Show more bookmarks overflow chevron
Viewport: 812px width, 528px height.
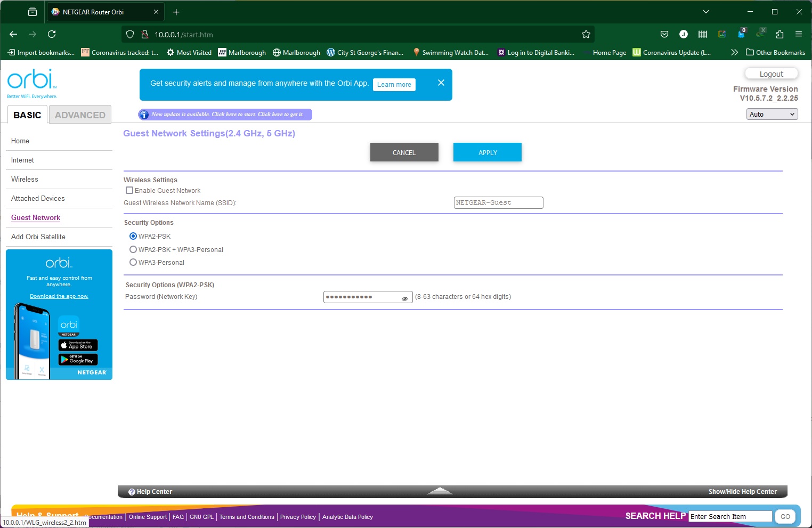734,52
